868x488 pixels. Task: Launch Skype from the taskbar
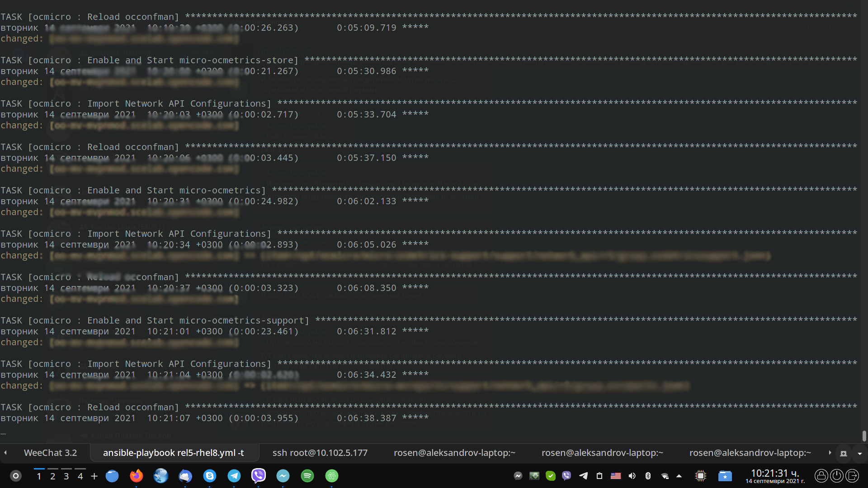click(x=209, y=476)
